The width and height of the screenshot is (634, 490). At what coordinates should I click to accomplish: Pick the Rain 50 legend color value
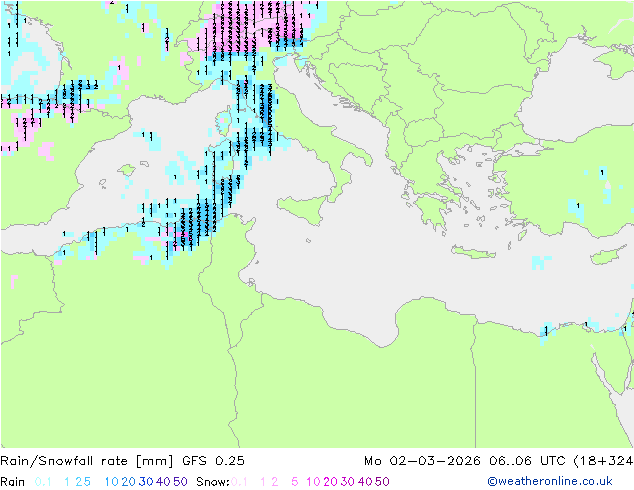coord(180,482)
